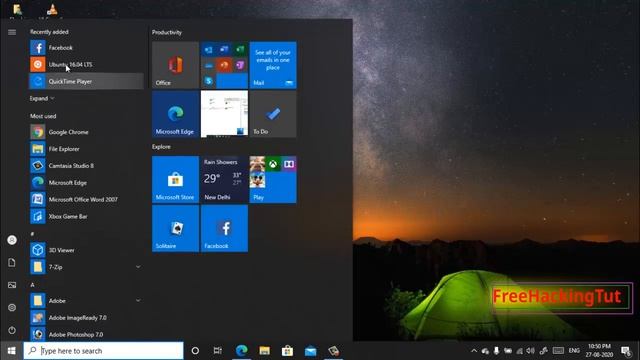Open the Facebook tile

point(224,228)
